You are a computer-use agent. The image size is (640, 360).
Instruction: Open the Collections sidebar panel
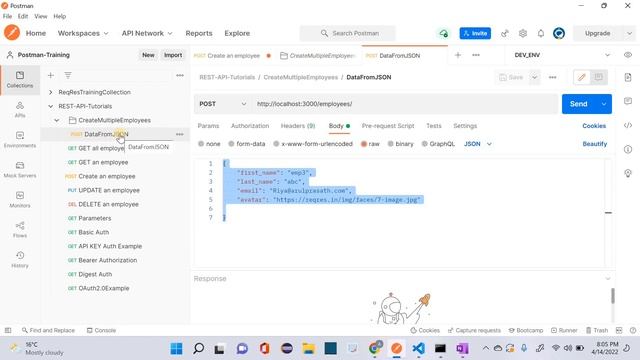20,79
